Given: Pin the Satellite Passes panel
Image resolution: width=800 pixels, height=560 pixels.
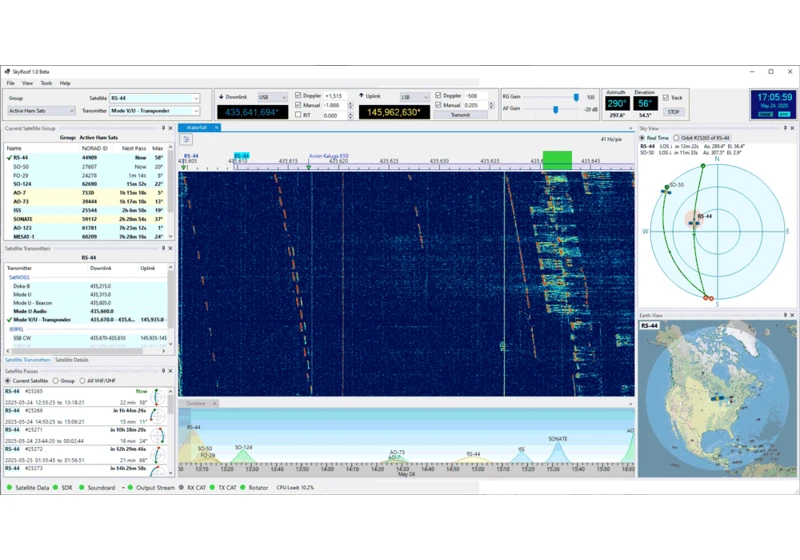Looking at the screenshot, I should (163, 371).
